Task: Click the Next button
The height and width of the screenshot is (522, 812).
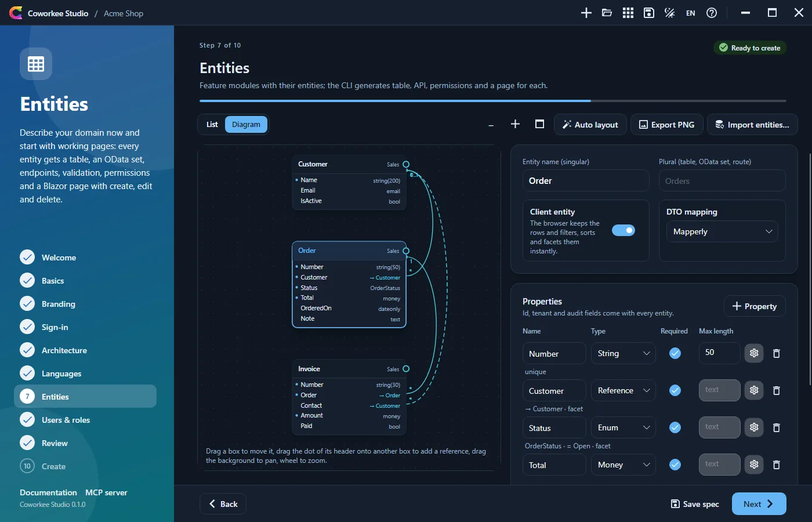Action: [x=759, y=504]
